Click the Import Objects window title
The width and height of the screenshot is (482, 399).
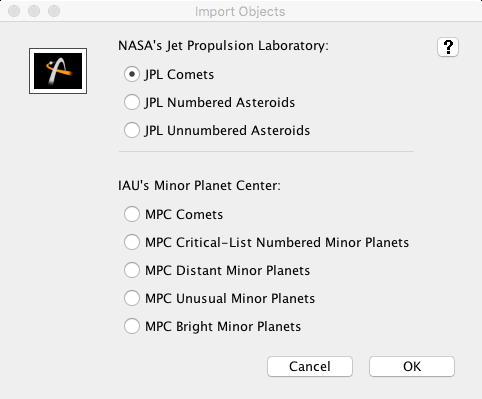pos(240,12)
